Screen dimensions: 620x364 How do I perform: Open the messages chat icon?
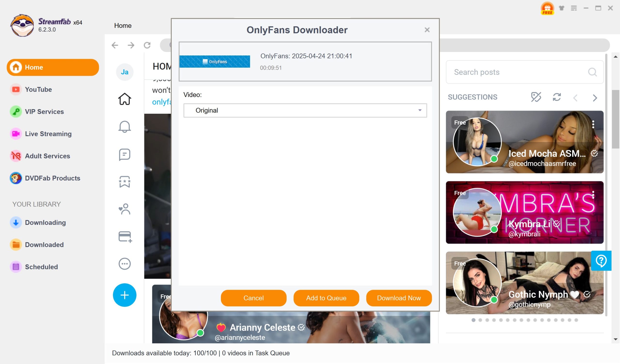125,154
